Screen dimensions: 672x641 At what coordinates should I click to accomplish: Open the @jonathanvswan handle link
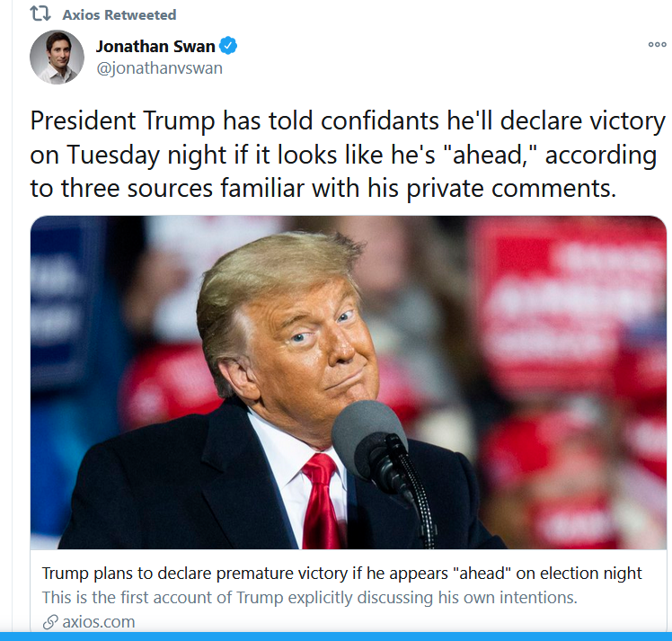159,68
